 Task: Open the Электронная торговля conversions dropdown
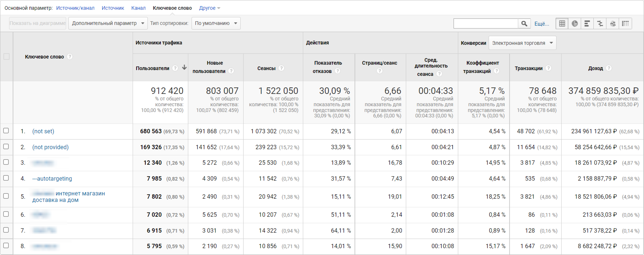click(522, 43)
